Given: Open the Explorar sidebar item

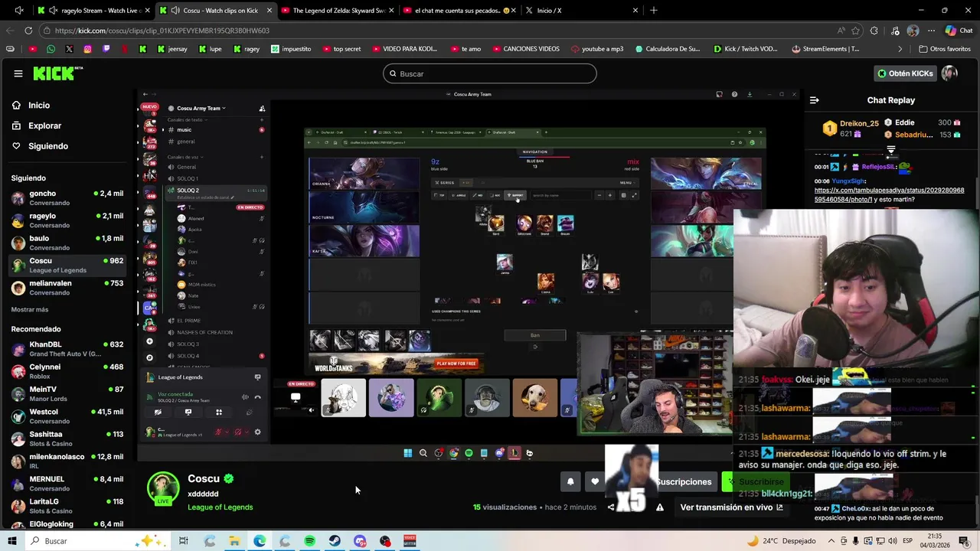Looking at the screenshot, I should point(44,126).
